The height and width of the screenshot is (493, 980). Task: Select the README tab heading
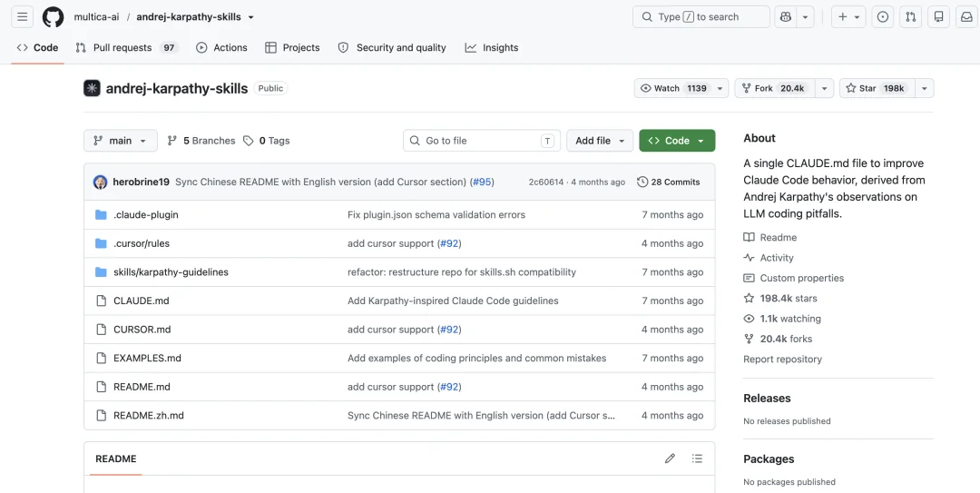pos(115,458)
